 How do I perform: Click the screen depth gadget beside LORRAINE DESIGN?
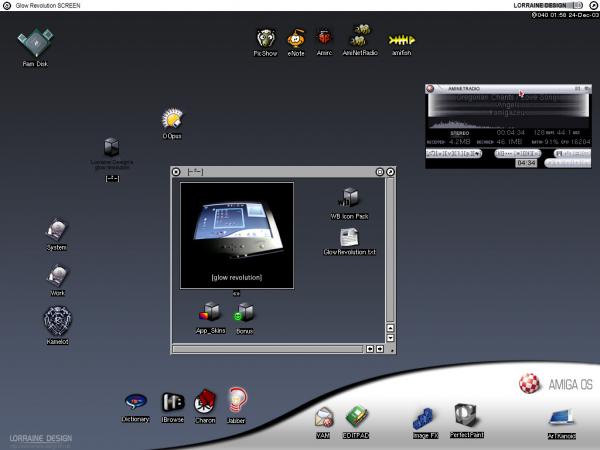point(593,5)
